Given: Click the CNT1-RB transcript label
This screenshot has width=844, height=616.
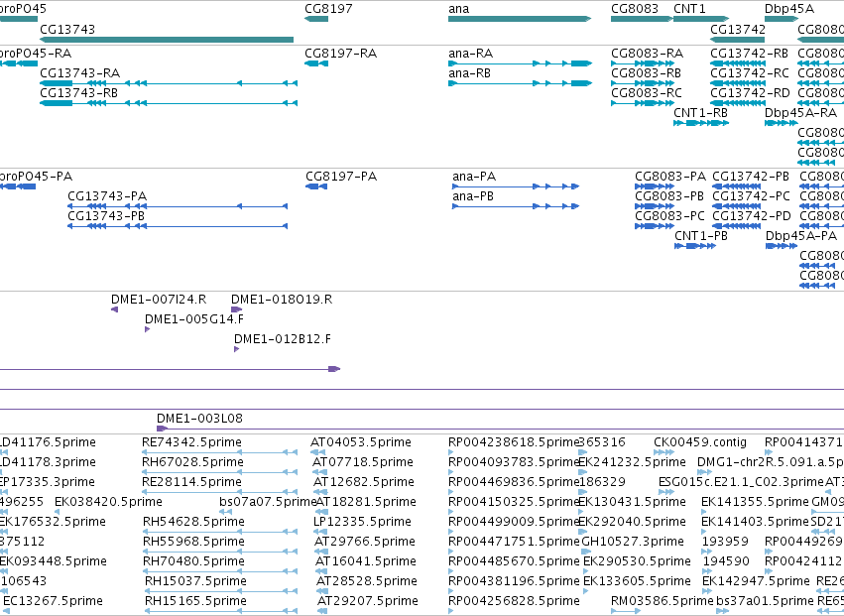Looking at the screenshot, I should pyautogui.click(x=700, y=112).
